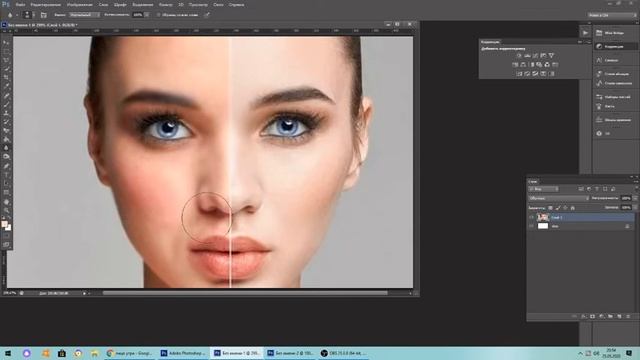Open the Фильтр menu

coord(165,4)
